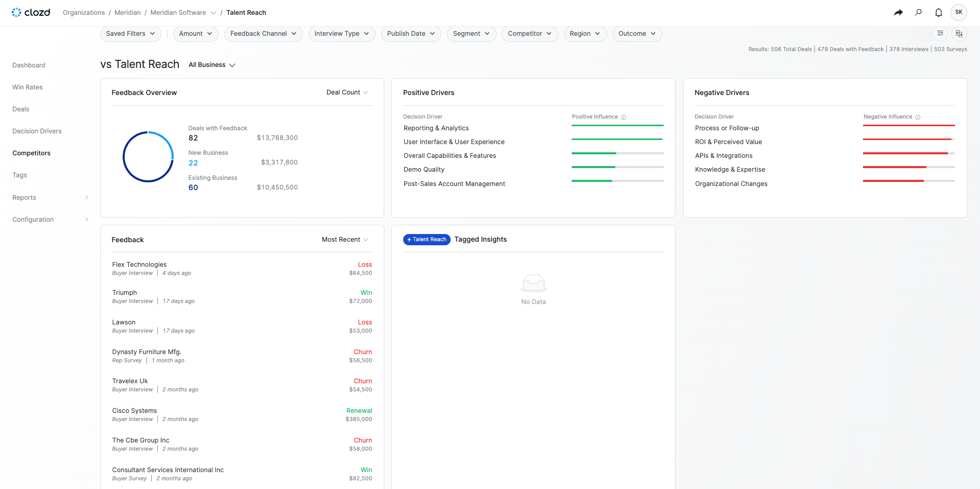The height and width of the screenshot is (489, 980).
Task: Click the User Interface & User Experience driver
Action: click(x=454, y=142)
